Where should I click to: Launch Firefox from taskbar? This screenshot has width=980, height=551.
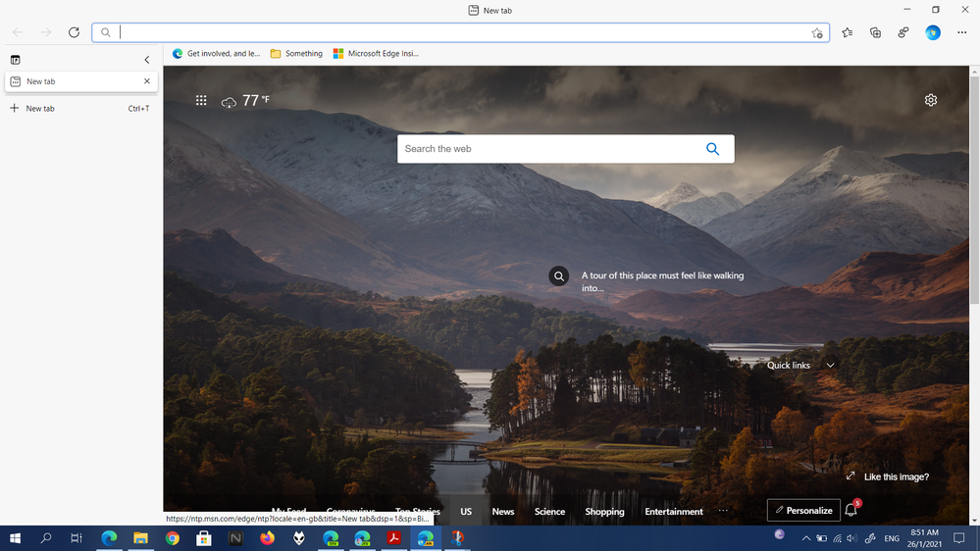click(x=268, y=538)
